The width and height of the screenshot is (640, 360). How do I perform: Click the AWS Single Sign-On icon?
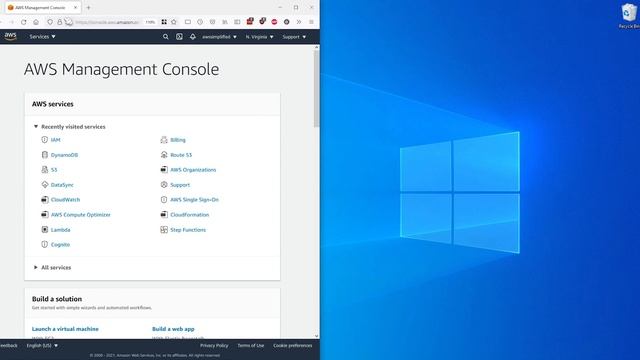[164, 200]
